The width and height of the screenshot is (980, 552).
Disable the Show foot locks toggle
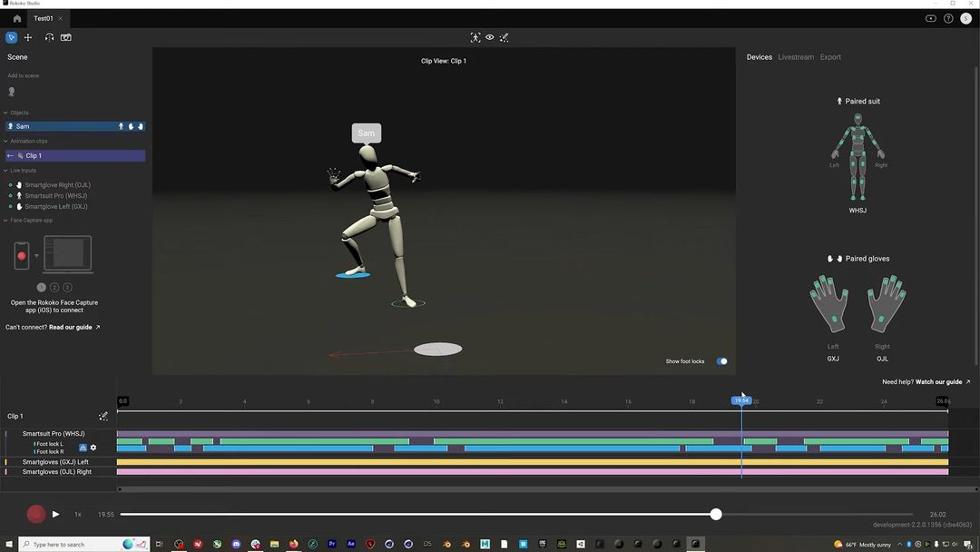[721, 360]
